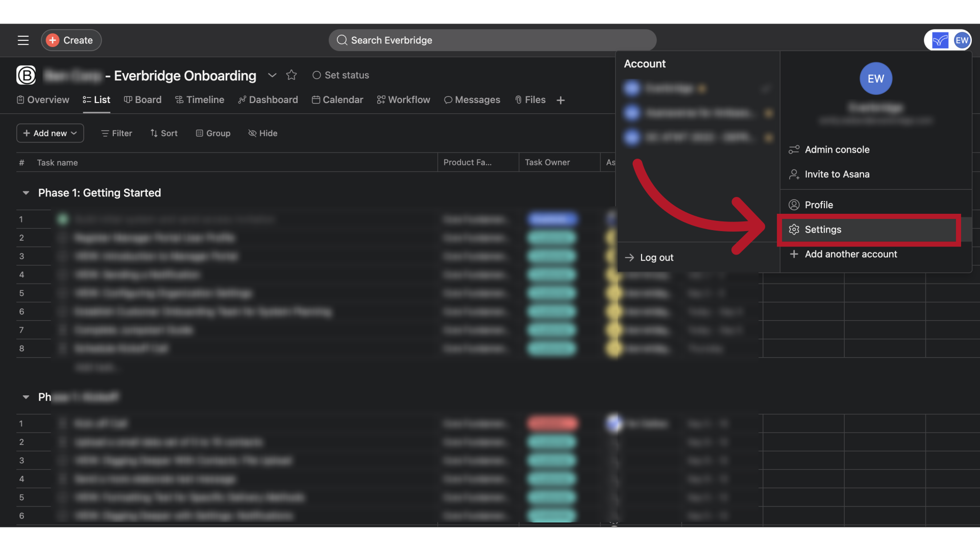Select the List tab
This screenshot has width=980, height=551.
point(96,100)
